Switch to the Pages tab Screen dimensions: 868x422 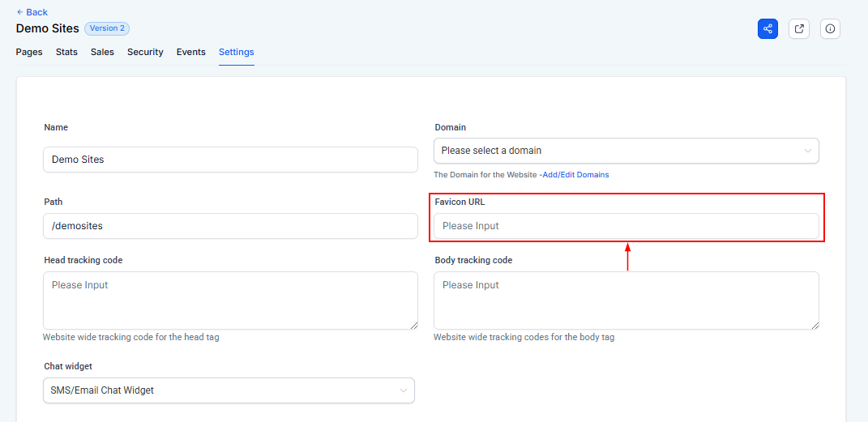[x=29, y=52]
